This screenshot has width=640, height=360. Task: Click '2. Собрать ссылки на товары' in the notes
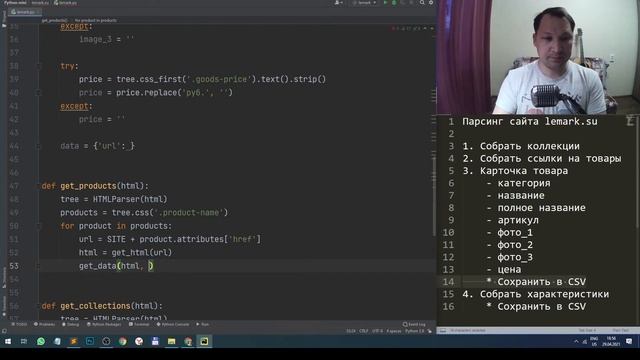[542, 158]
